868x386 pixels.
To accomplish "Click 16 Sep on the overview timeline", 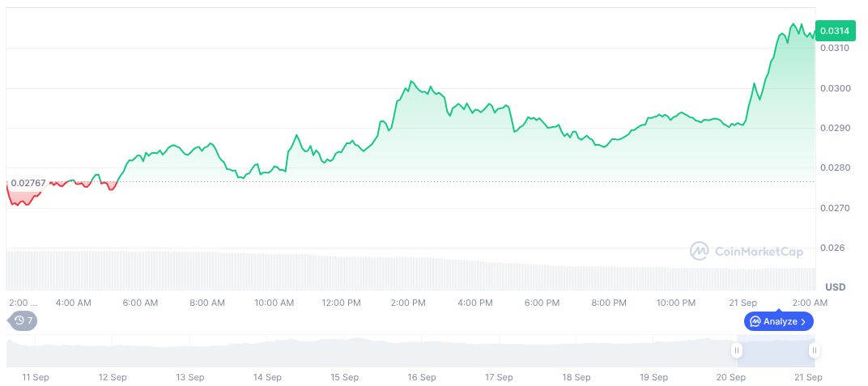I will tap(422, 377).
